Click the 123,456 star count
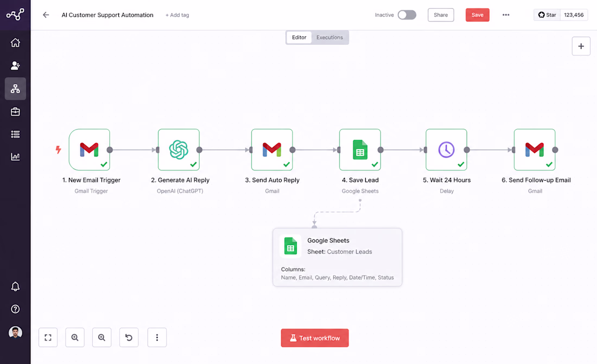 574,15
